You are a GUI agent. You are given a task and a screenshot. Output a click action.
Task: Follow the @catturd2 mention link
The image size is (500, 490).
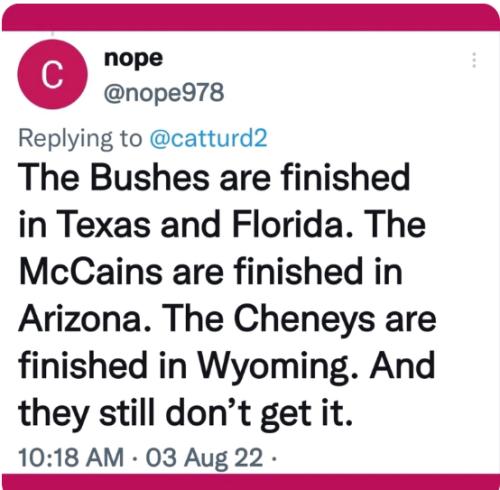click(209, 138)
